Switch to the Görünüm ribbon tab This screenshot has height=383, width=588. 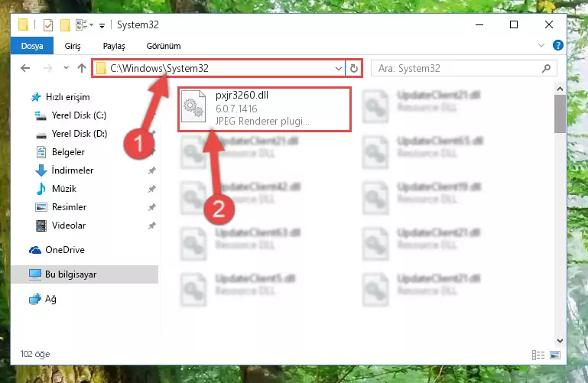point(164,46)
